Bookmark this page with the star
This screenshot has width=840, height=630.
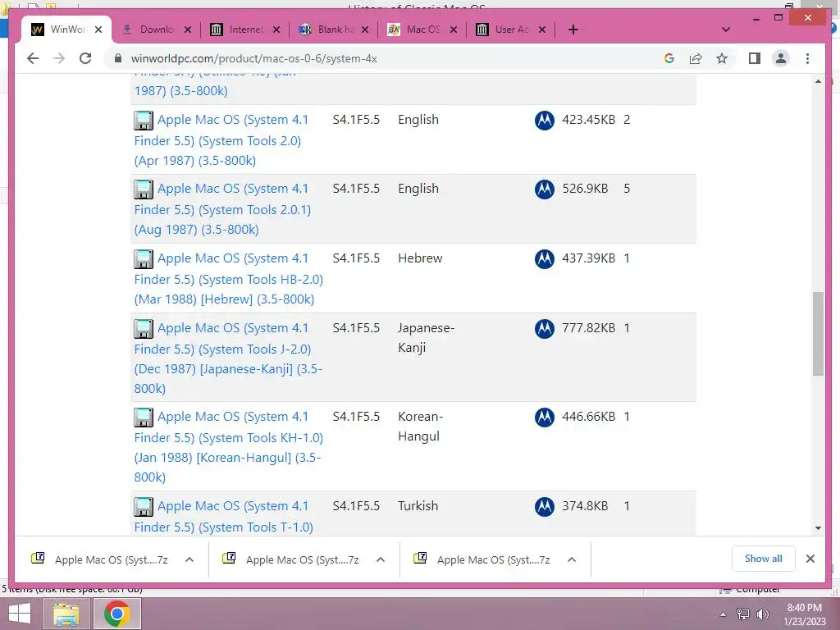tap(722, 58)
